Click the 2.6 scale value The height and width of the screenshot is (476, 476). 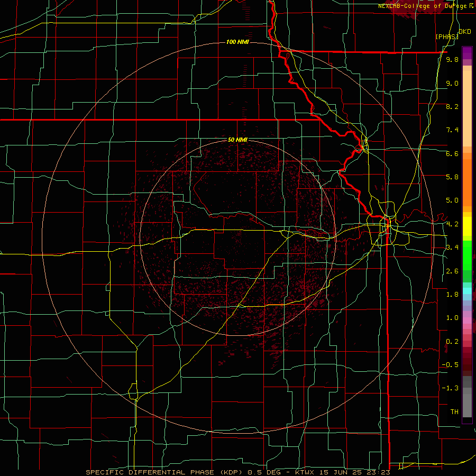click(x=452, y=271)
